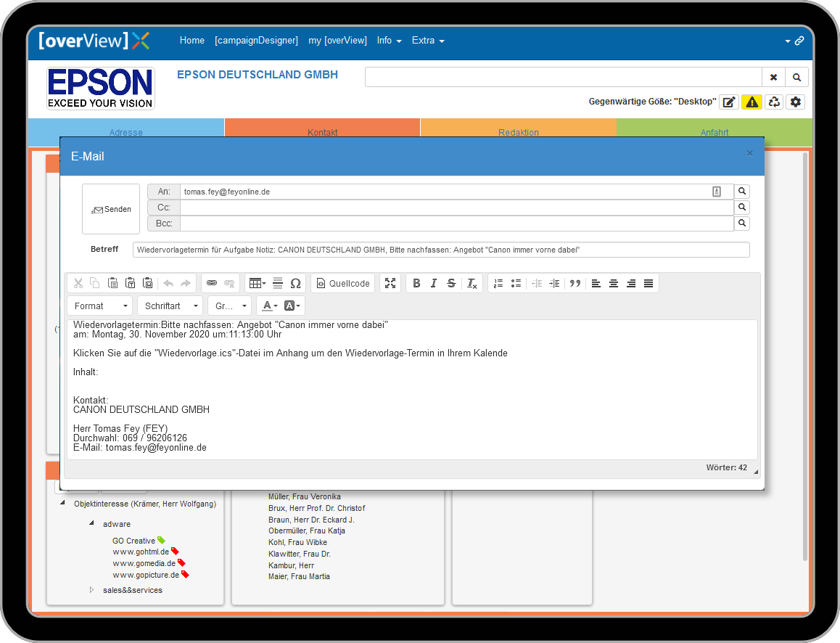The height and width of the screenshot is (643, 840).
Task: Click the Paste as plain text icon
Action: 130,284
